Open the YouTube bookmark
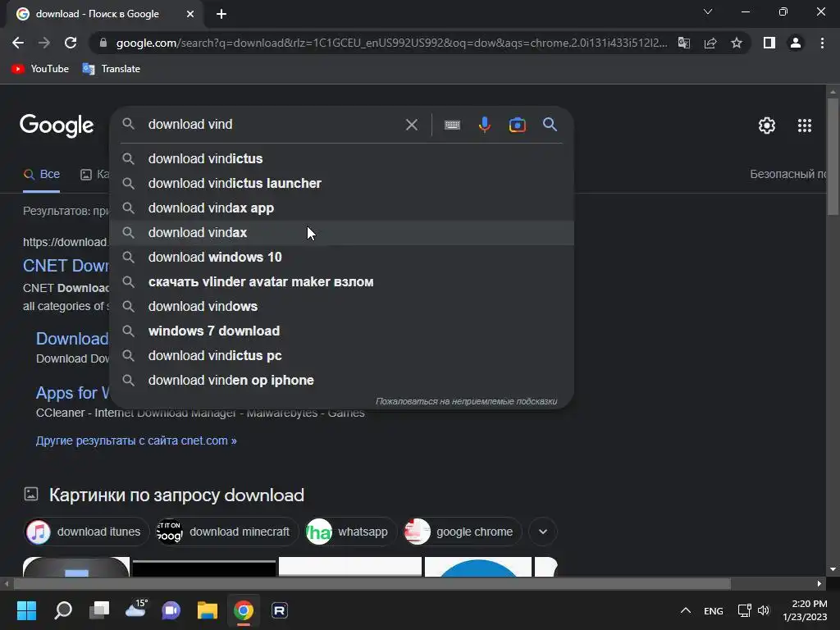 (40, 69)
